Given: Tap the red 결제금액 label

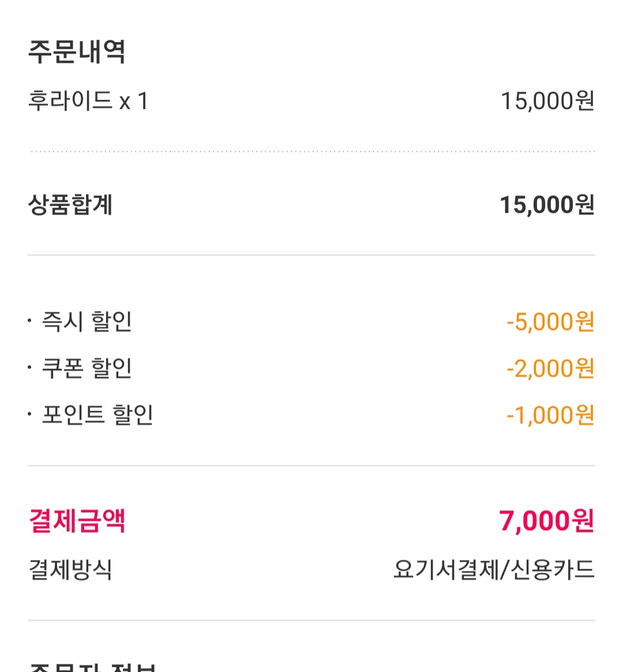Looking at the screenshot, I should point(77,521).
